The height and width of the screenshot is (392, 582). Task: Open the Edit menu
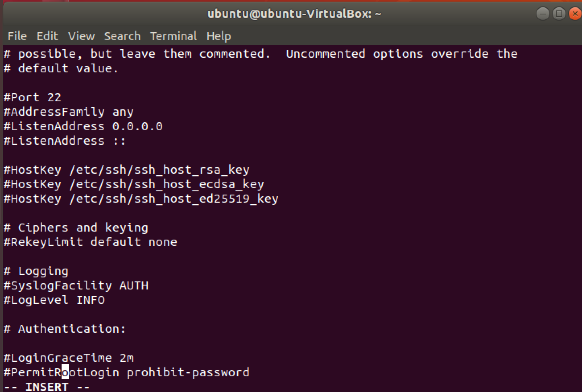tap(47, 36)
